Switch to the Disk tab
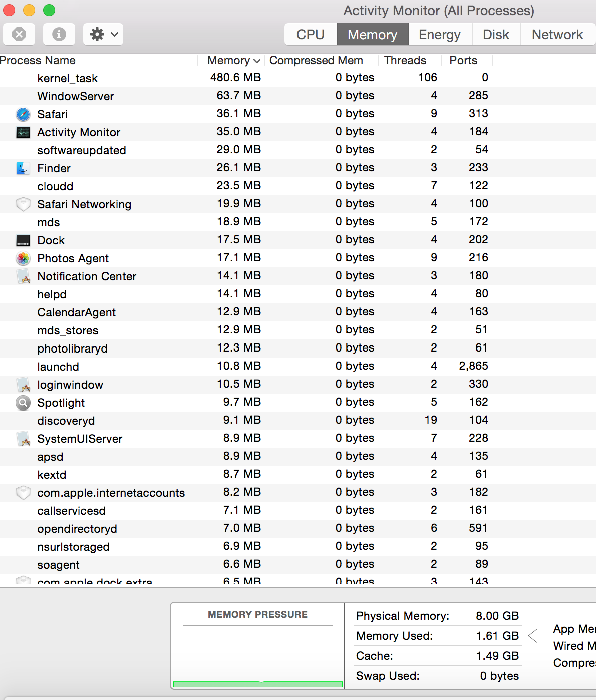This screenshot has width=596, height=700. 496,34
